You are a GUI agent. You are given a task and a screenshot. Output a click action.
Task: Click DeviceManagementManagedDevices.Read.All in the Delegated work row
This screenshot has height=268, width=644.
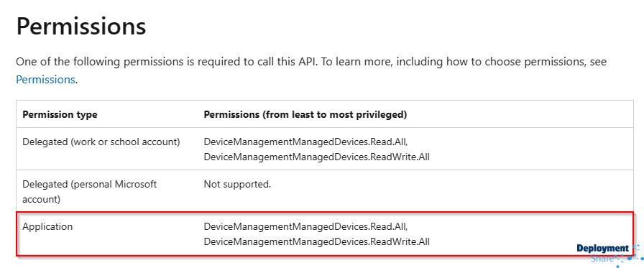pos(305,142)
